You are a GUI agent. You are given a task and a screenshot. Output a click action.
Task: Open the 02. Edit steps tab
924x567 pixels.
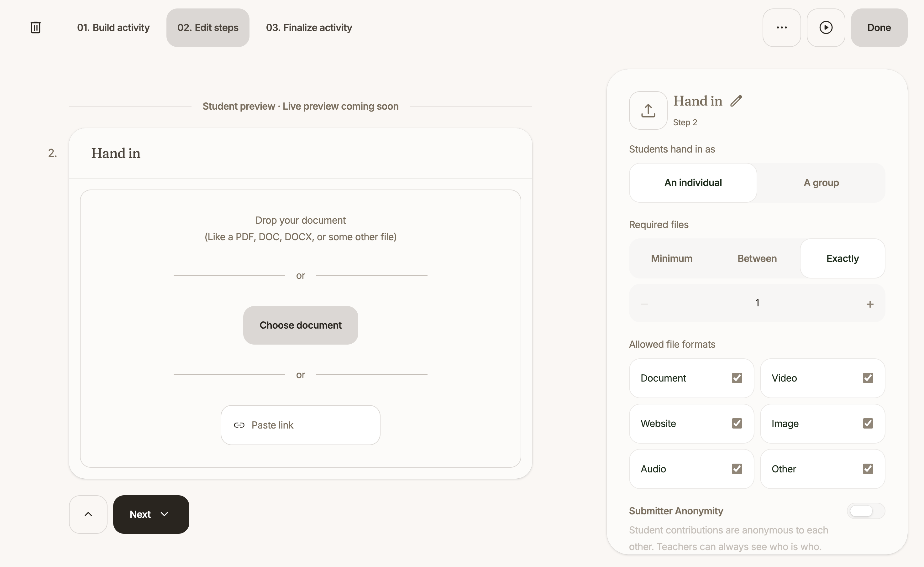pyautogui.click(x=208, y=28)
